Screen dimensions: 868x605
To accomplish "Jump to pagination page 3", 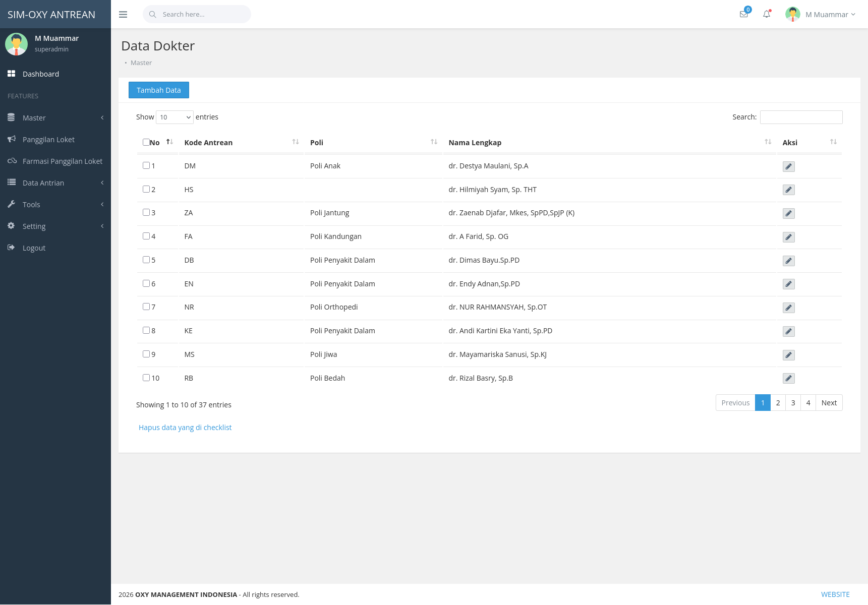I will 793,403.
